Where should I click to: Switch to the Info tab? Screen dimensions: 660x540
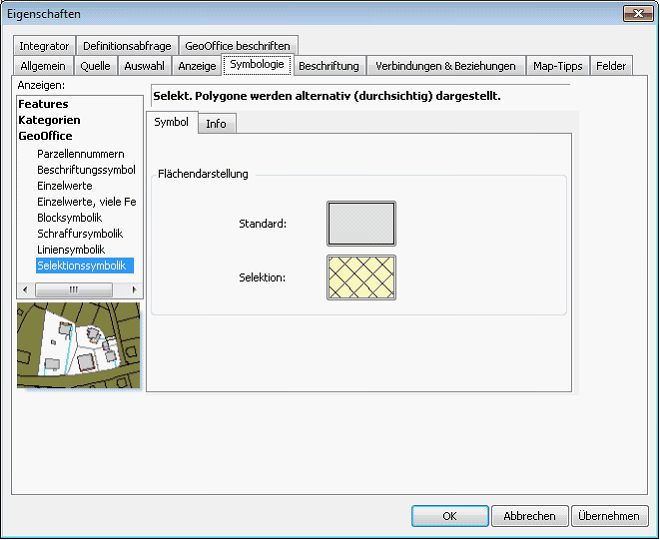[215, 124]
